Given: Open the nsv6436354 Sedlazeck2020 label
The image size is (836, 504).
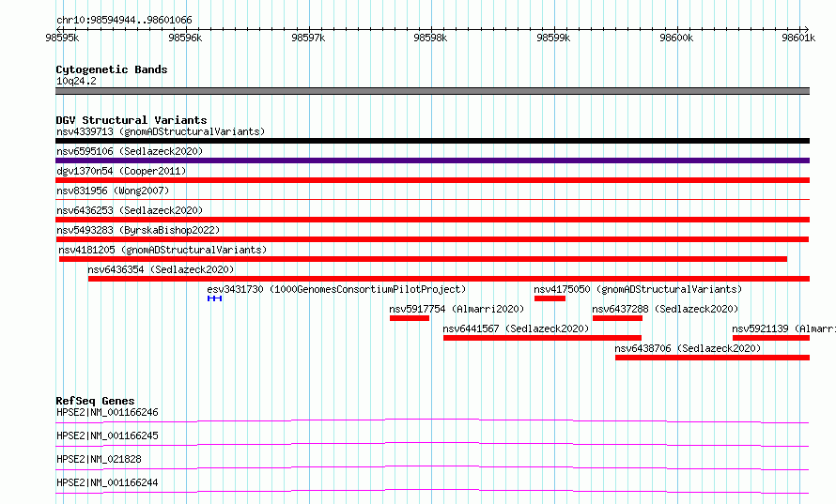Looking at the screenshot, I should pos(161,269).
